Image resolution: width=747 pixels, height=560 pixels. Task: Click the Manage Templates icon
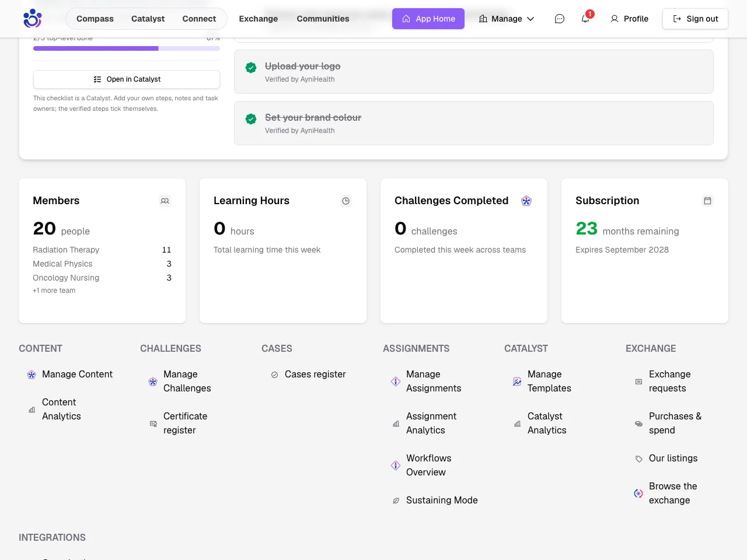point(517,381)
